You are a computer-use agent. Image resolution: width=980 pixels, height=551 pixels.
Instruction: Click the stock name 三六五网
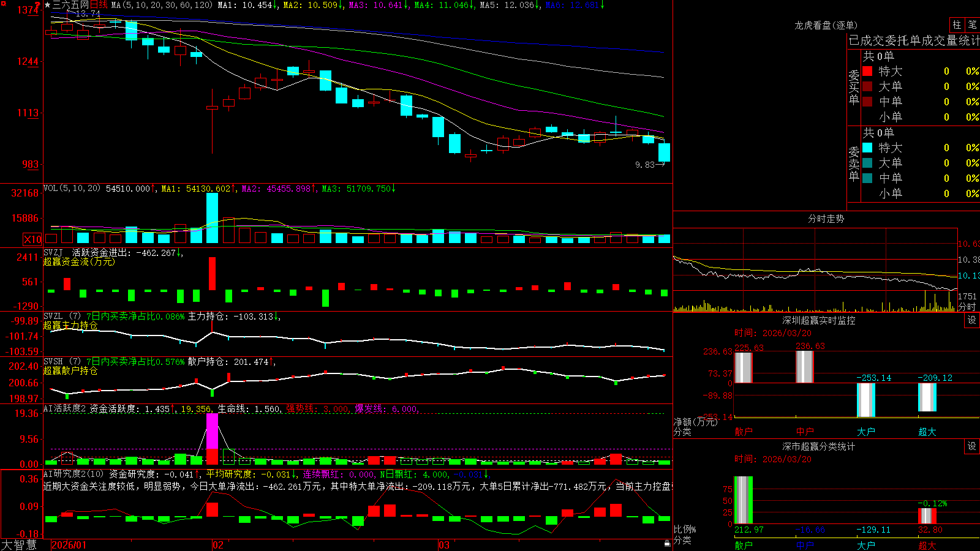coord(70,5)
